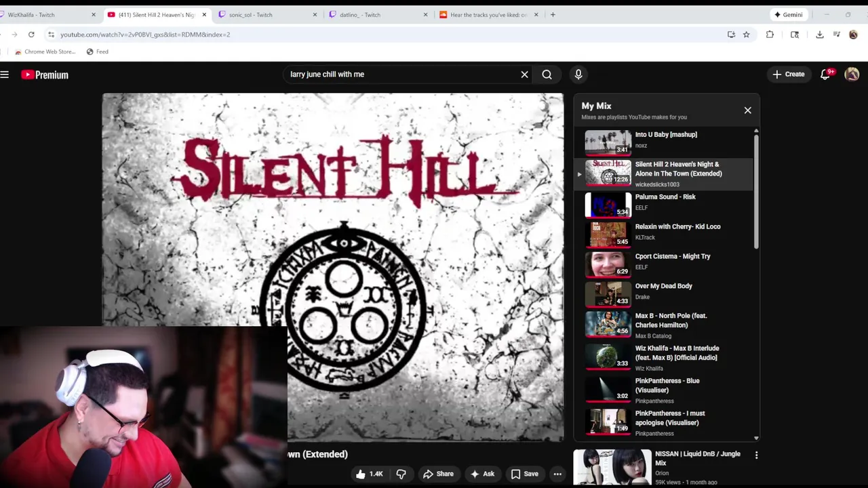Open Chrome downloads
Image resolution: width=868 pixels, height=488 pixels.
(x=820, y=35)
